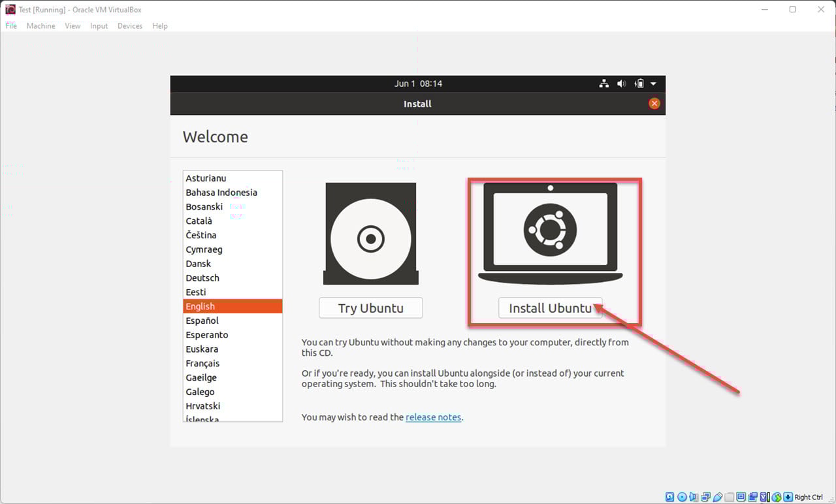Open the VirtualBox Input menu
Image resolution: width=836 pixels, height=504 pixels.
(99, 25)
